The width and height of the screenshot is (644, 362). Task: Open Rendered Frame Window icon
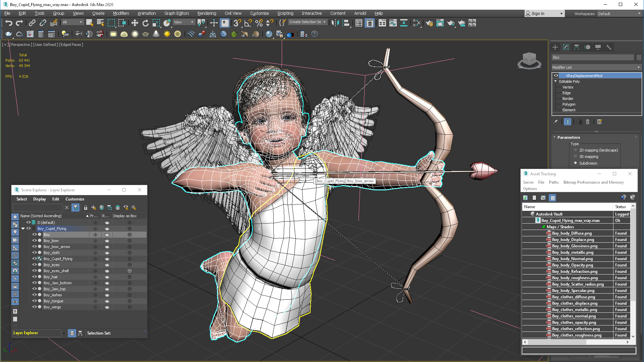pyautogui.click(x=440, y=23)
